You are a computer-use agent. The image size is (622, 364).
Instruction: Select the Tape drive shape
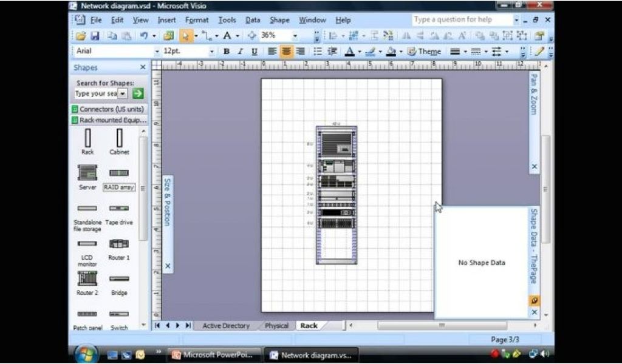click(x=119, y=215)
